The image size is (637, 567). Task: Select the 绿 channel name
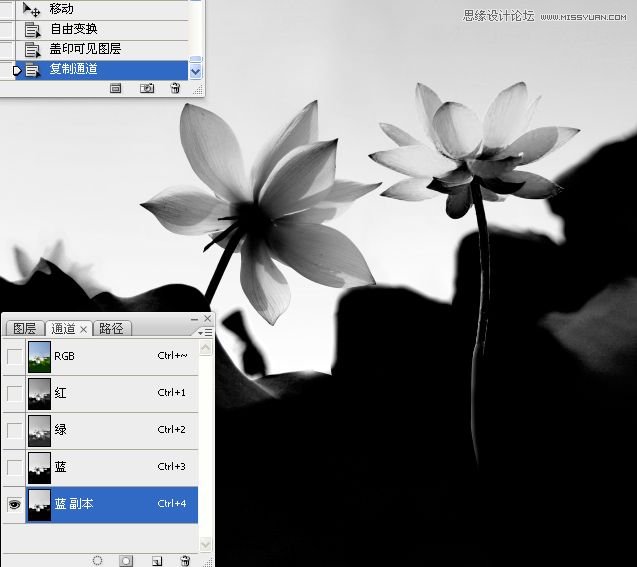(x=60, y=430)
